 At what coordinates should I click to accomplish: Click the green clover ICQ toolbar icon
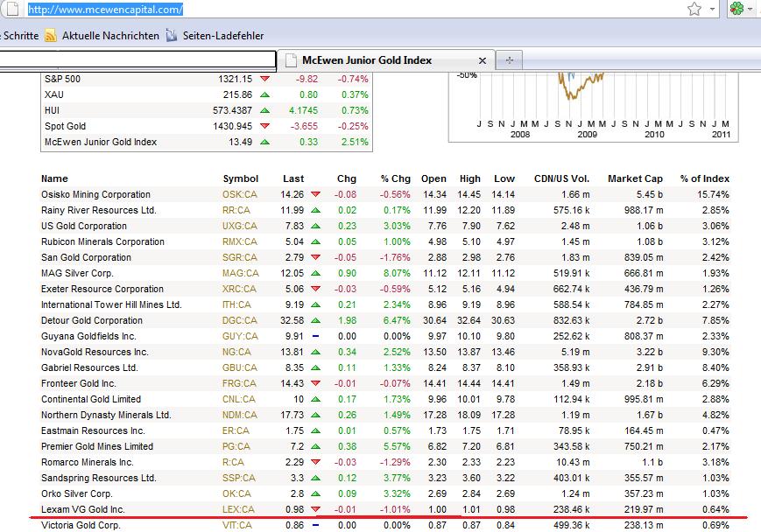(x=740, y=10)
